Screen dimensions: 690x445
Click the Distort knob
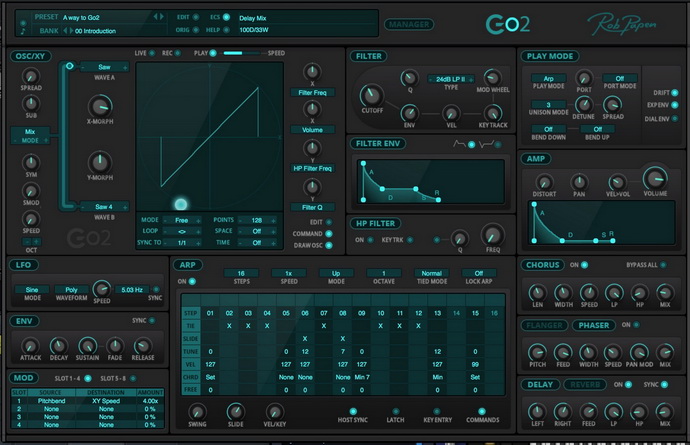click(x=544, y=182)
